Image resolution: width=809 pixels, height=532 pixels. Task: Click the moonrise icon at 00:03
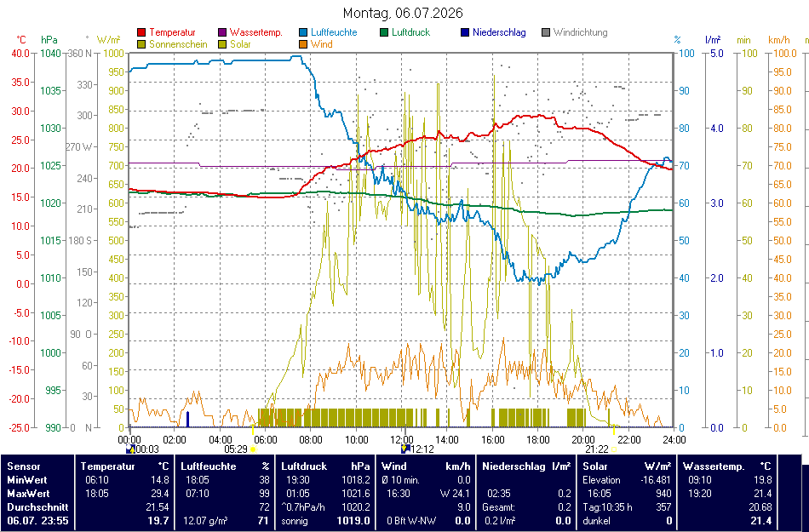point(131,449)
